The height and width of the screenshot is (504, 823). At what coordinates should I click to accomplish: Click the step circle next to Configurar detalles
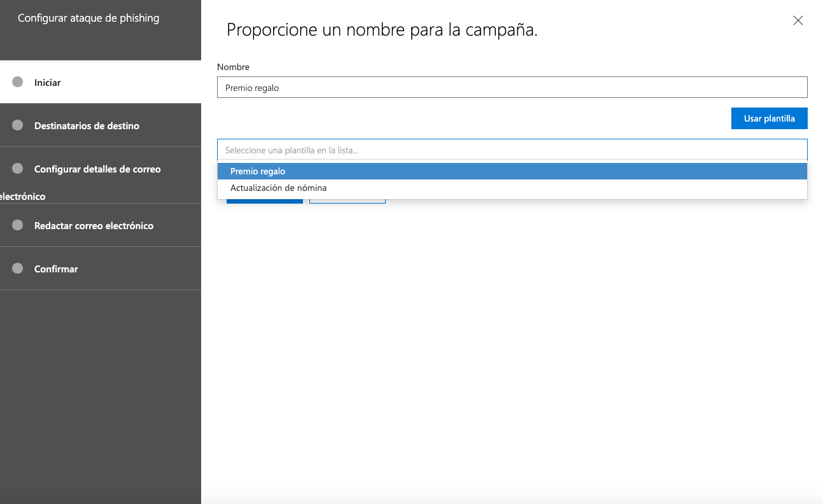18,169
